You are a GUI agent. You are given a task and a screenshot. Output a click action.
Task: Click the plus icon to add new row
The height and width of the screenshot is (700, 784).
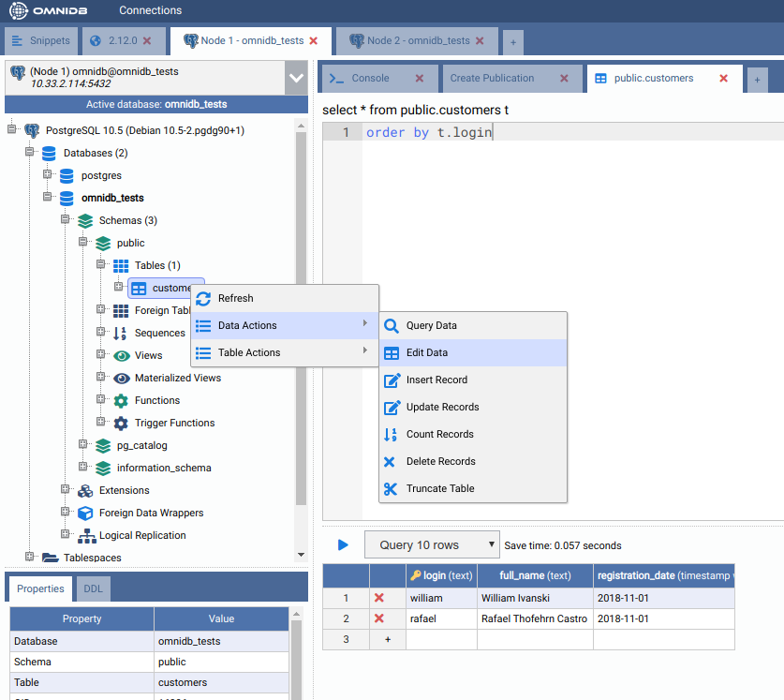pos(387,639)
